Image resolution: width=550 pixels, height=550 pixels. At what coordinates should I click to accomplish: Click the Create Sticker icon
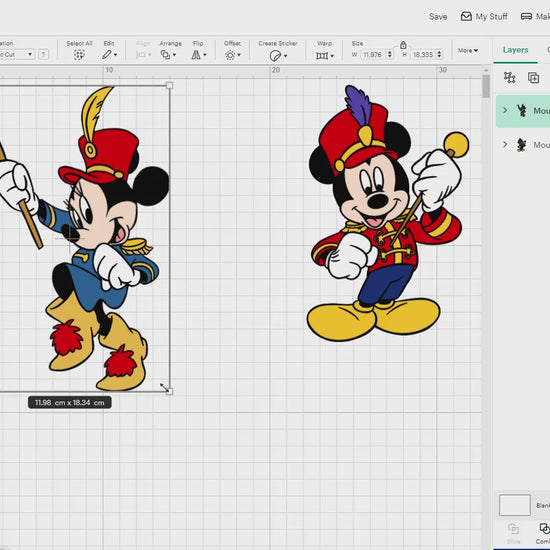click(x=275, y=56)
